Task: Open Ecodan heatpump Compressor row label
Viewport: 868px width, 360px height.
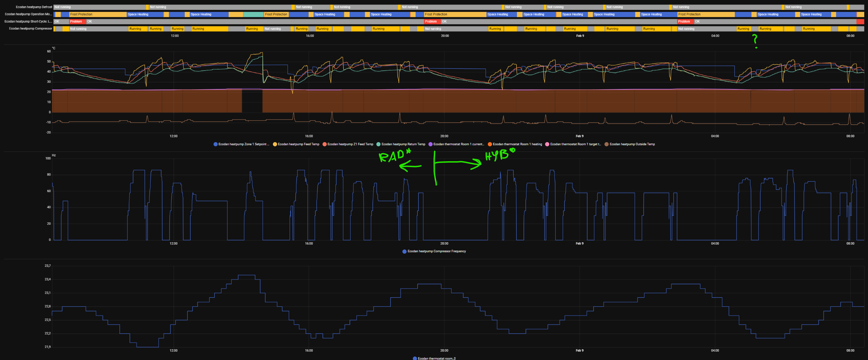Action: tap(31, 28)
